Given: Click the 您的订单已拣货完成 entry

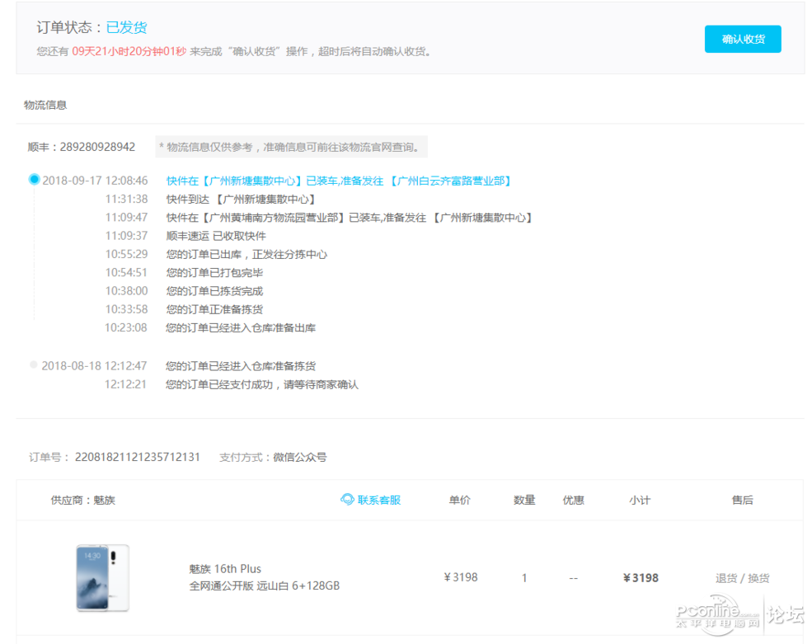Looking at the screenshot, I should (x=214, y=291).
